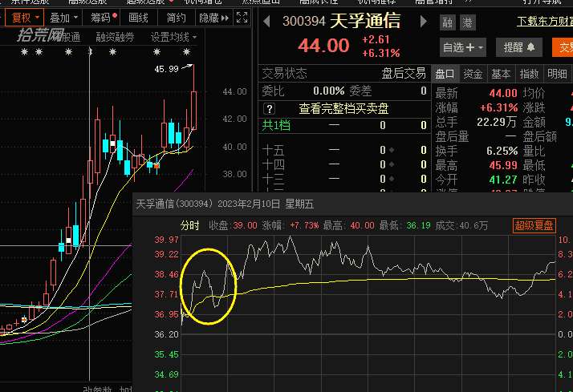Switch to the 基本 tab
The height and width of the screenshot is (392, 573).
tap(501, 74)
